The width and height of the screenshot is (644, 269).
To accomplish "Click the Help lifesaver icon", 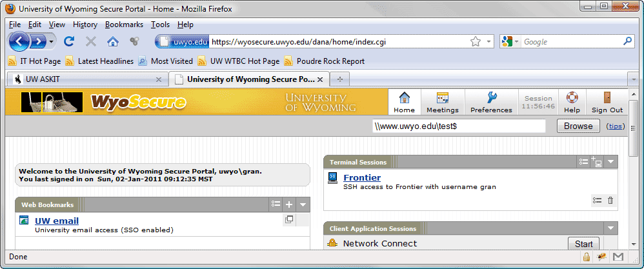I will tap(572, 98).
